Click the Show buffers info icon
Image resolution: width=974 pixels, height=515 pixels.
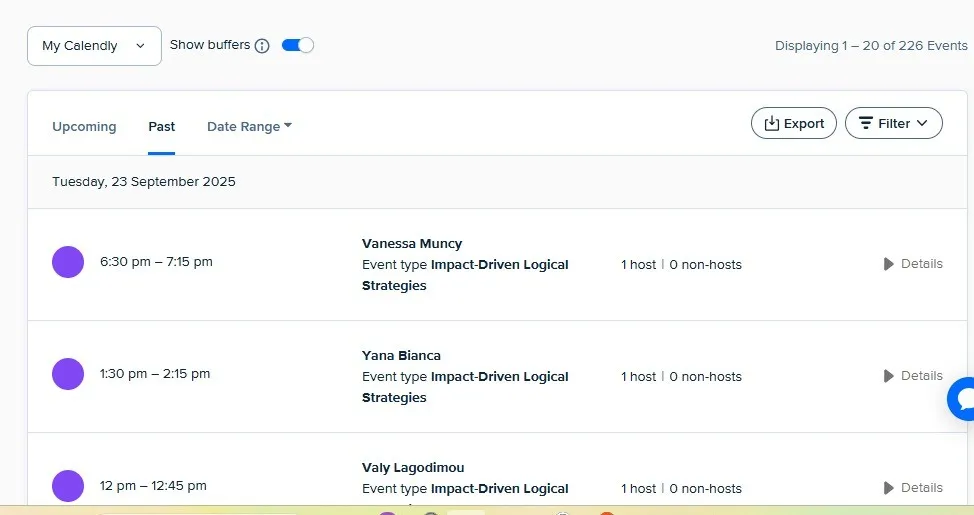[x=262, y=46]
